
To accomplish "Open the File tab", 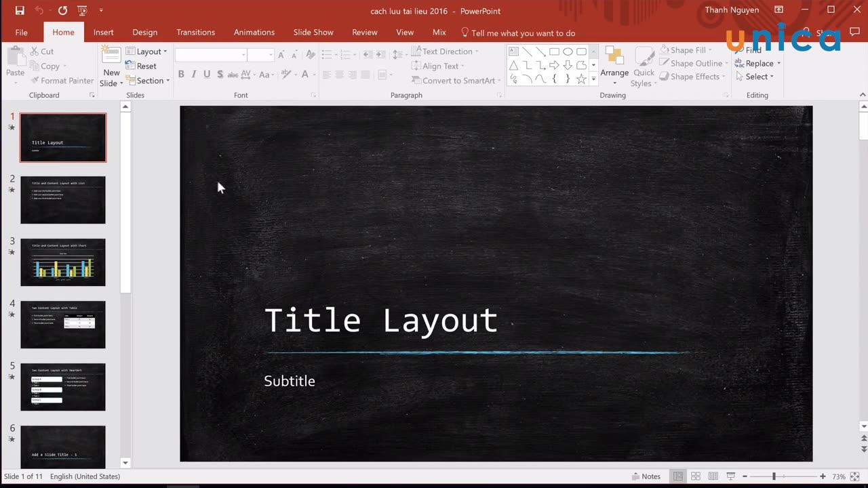I will [x=22, y=33].
